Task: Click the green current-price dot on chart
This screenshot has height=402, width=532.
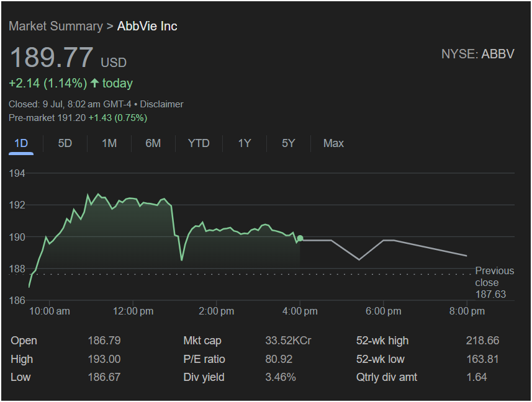Action: click(300, 238)
